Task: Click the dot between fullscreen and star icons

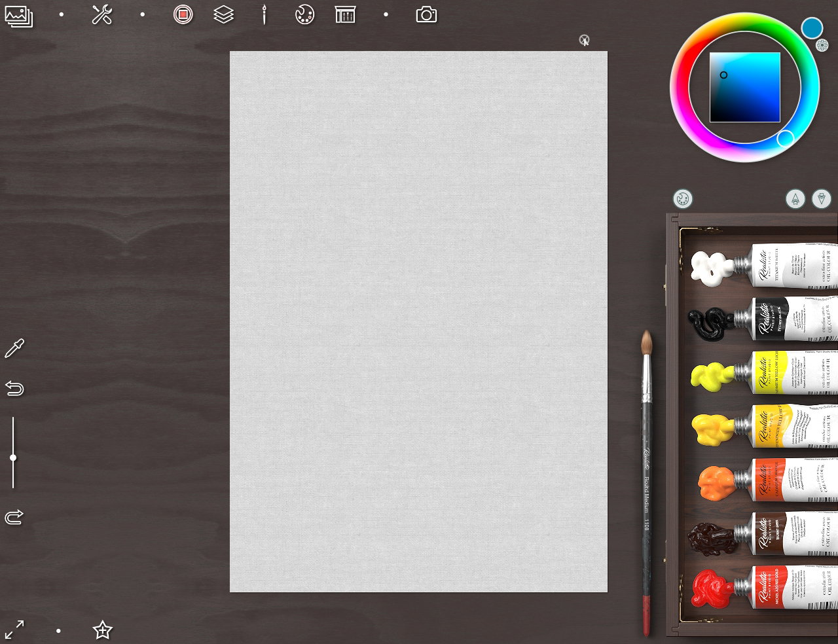Action: click(58, 631)
